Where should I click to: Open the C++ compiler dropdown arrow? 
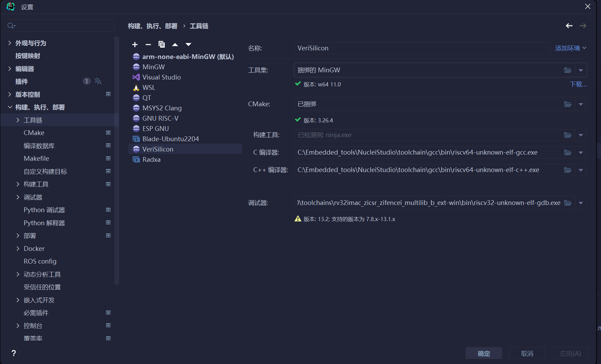pos(581,170)
